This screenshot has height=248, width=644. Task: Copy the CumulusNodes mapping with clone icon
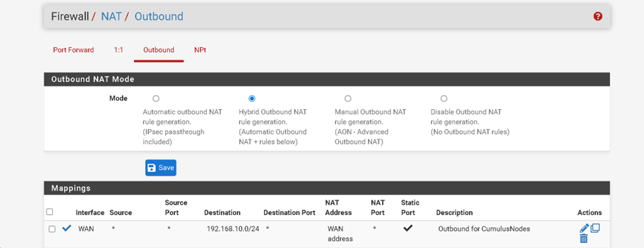click(595, 228)
